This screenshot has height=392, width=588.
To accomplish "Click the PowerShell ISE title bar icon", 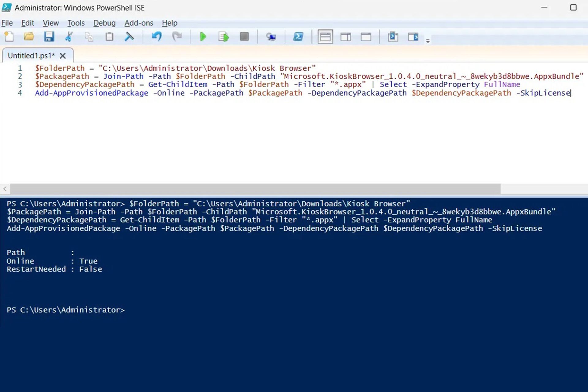I will coord(7,8).
